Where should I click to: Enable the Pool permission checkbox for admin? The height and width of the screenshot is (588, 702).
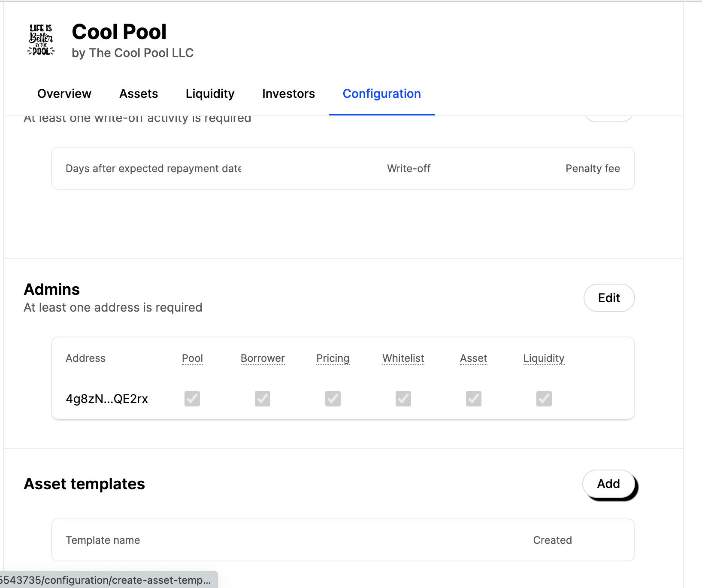coord(192,398)
